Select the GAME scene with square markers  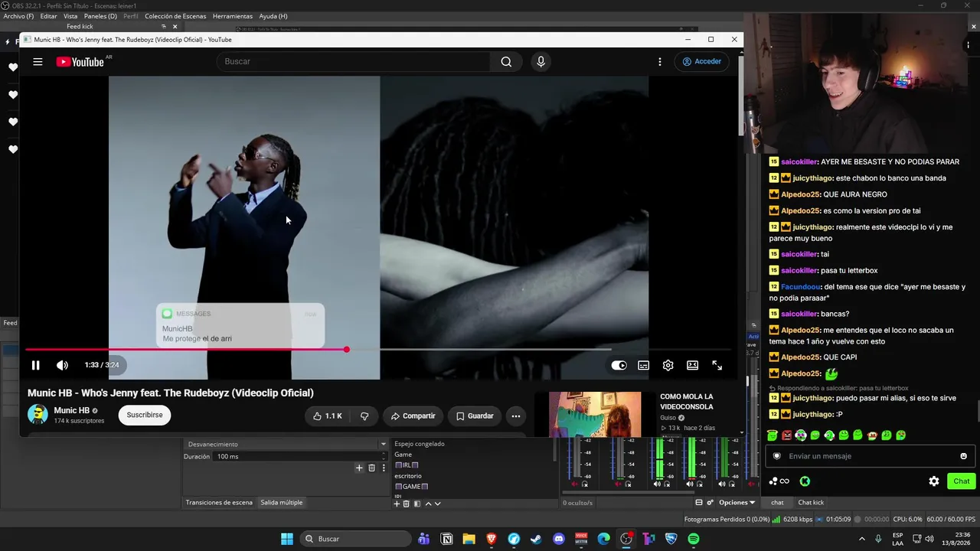point(411,487)
